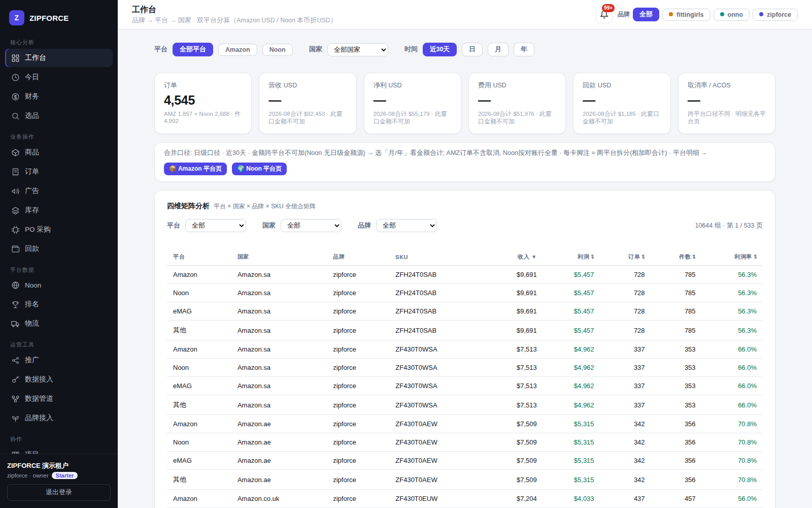Expand the 全部国家 country dropdown
Screen dimensions: 812x508
[x=358, y=49]
